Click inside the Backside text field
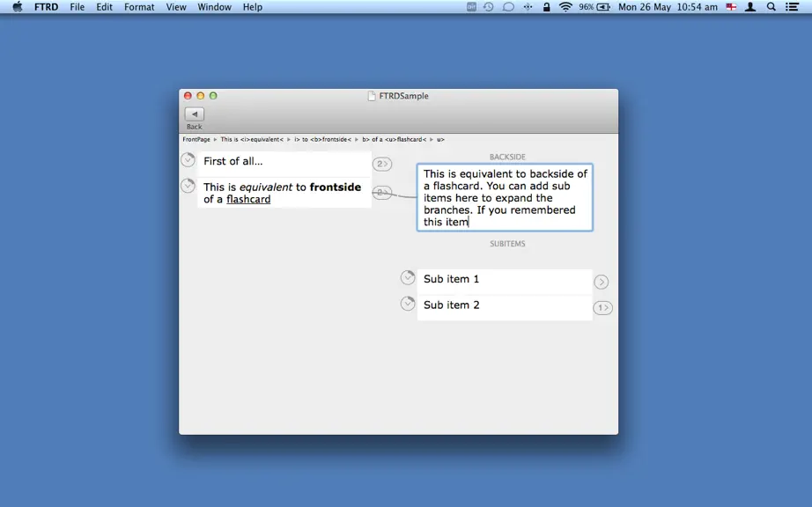 pyautogui.click(x=505, y=198)
